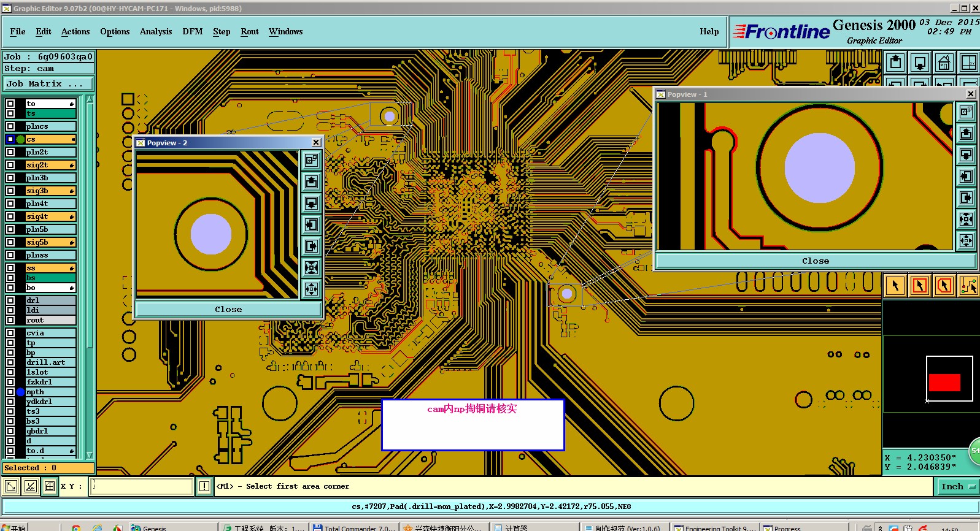
Task: Open the Edit menu
Action: click(x=44, y=31)
